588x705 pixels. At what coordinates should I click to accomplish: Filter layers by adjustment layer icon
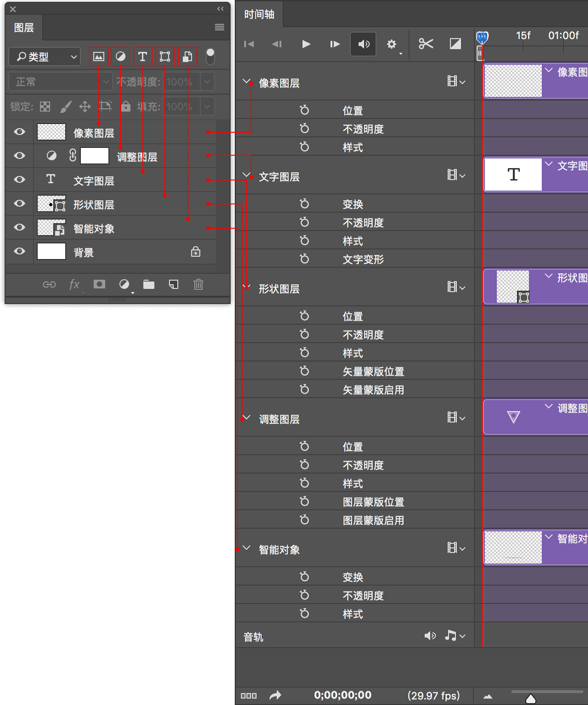pyautogui.click(x=120, y=56)
